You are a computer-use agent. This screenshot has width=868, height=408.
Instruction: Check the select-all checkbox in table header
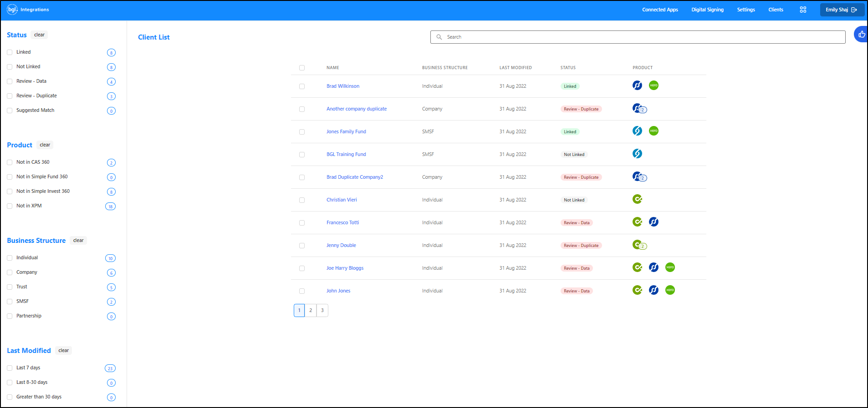(x=302, y=68)
